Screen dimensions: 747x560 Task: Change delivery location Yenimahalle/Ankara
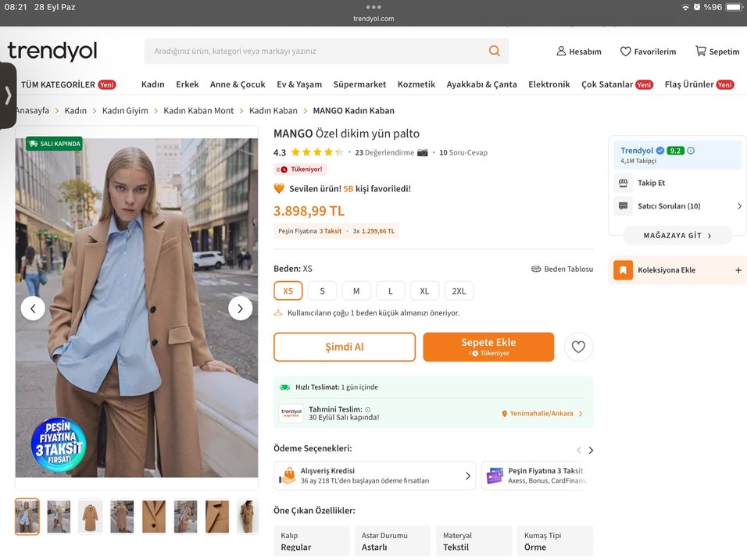[541, 414]
